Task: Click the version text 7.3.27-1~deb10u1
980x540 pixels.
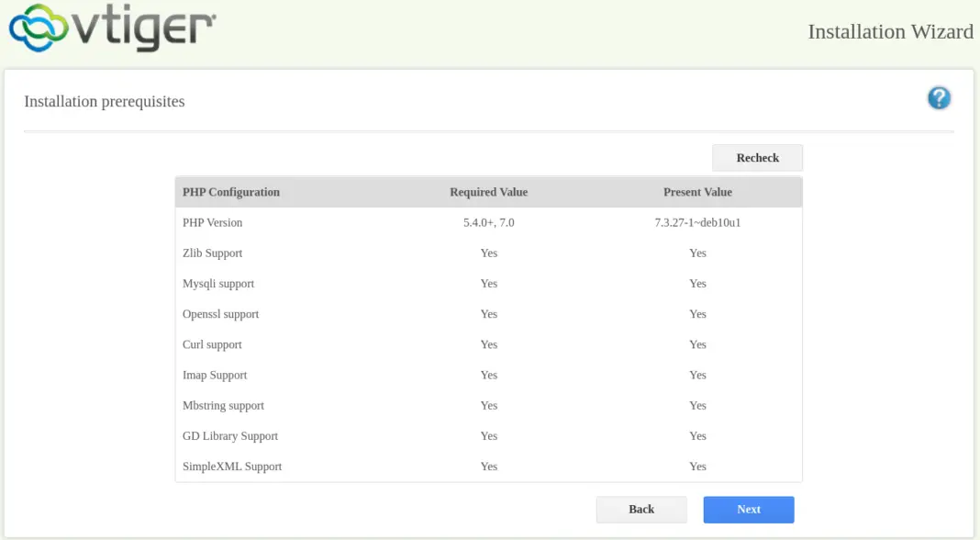Action: [x=697, y=222]
